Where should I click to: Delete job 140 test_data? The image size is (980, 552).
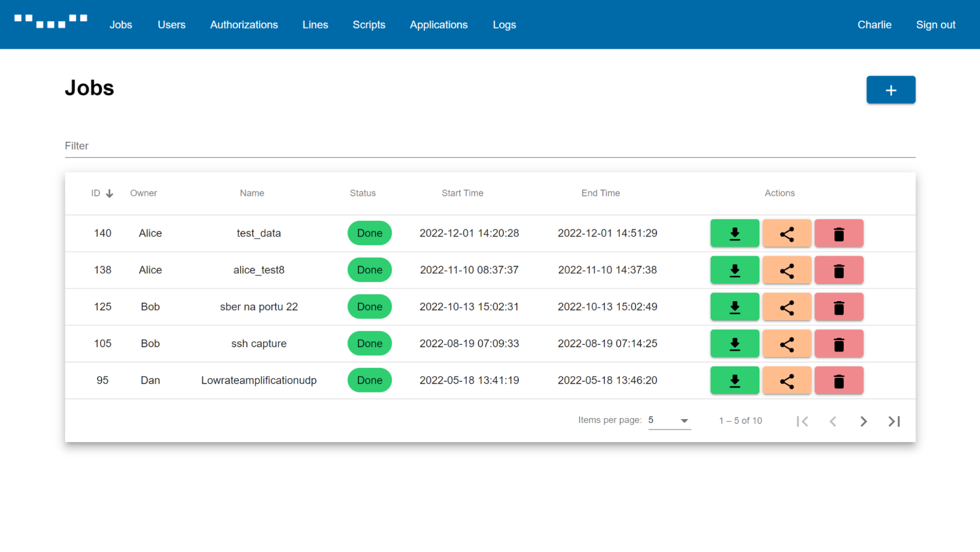839,233
